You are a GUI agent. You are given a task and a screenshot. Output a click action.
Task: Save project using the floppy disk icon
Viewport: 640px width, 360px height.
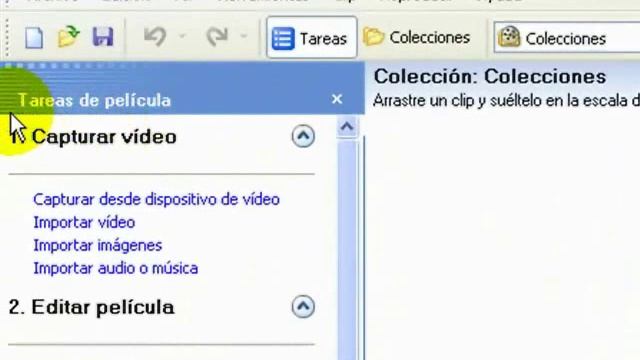[x=102, y=37]
